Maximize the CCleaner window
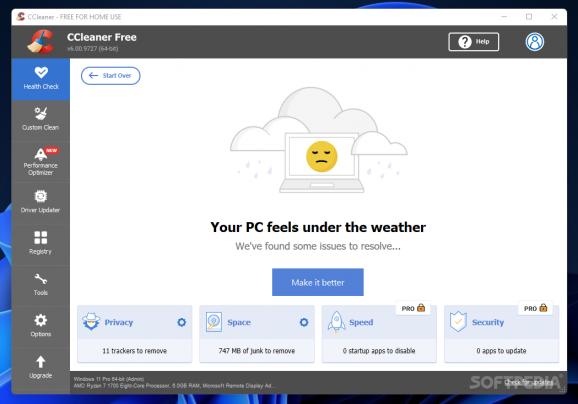This screenshot has width=578, height=404. (x=529, y=17)
